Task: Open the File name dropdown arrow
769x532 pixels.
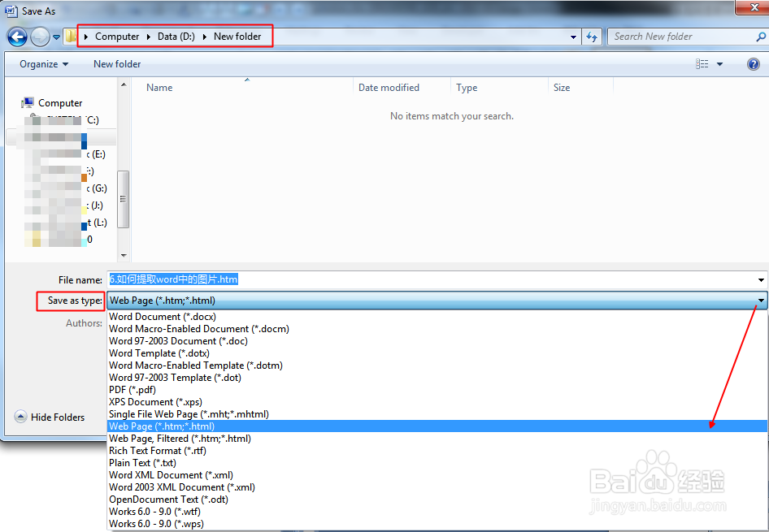Action: [761, 280]
